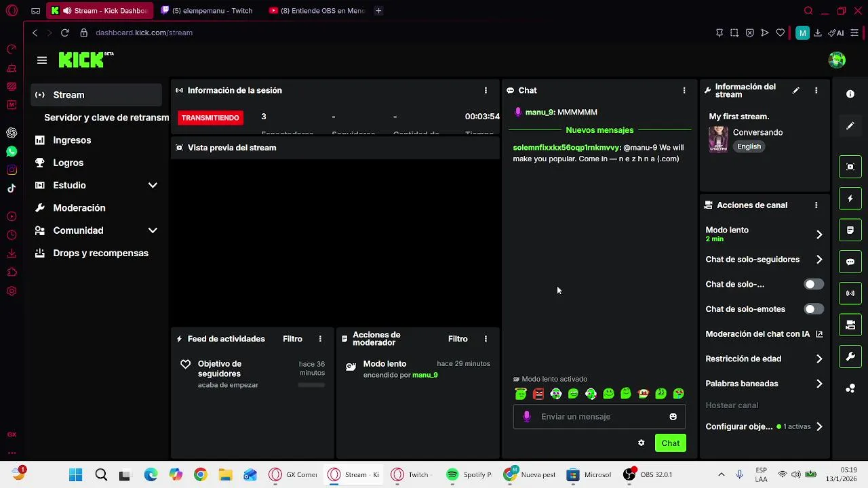Open a new browser tab
The image size is (868, 488).
click(x=378, y=11)
